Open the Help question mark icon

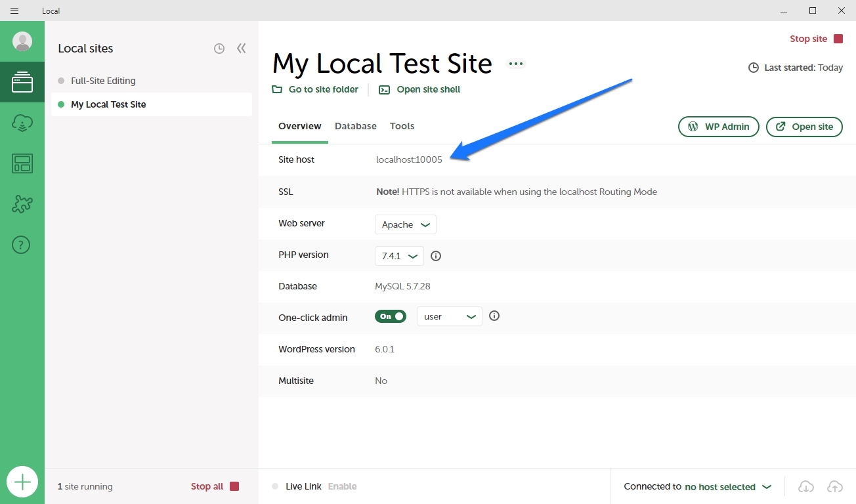coord(22,245)
